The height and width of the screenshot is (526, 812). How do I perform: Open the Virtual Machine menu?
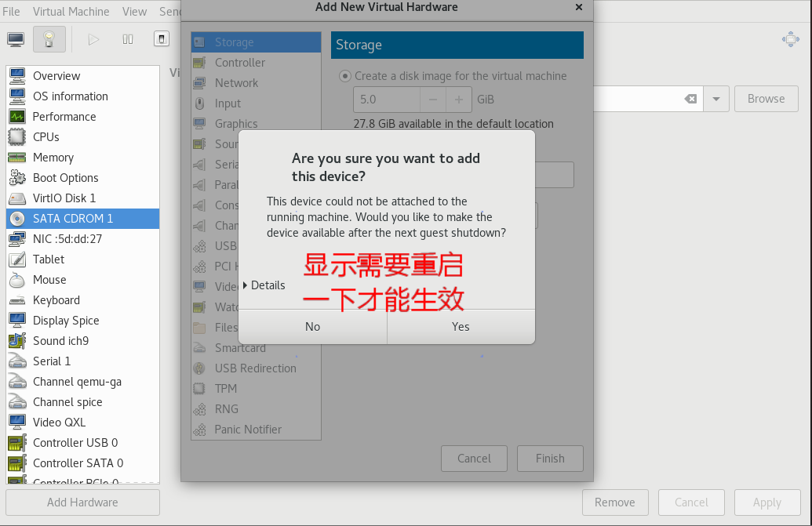(x=71, y=12)
